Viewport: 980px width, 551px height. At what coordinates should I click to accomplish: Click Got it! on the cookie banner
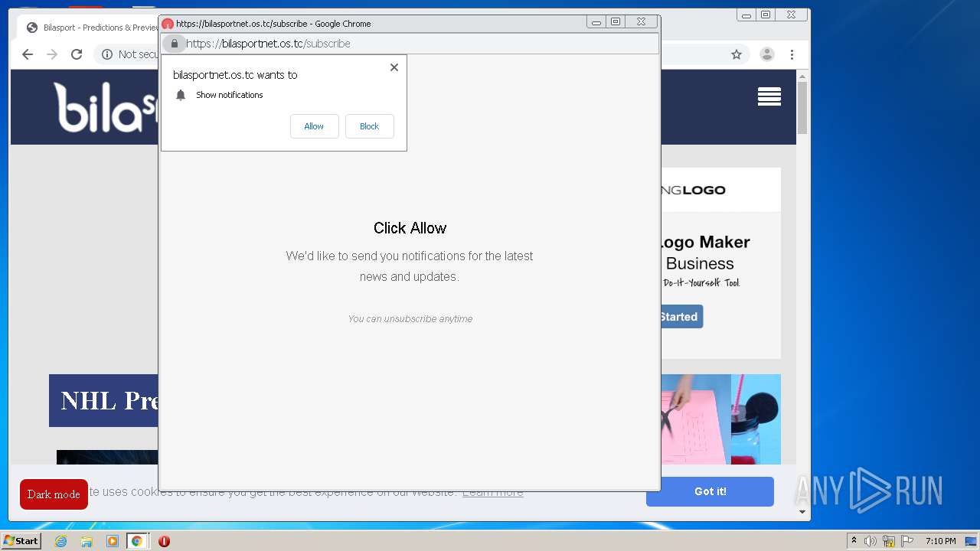click(x=710, y=491)
